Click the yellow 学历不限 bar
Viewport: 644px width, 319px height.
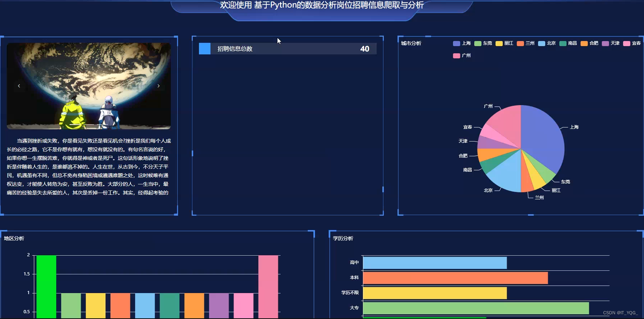(x=435, y=293)
